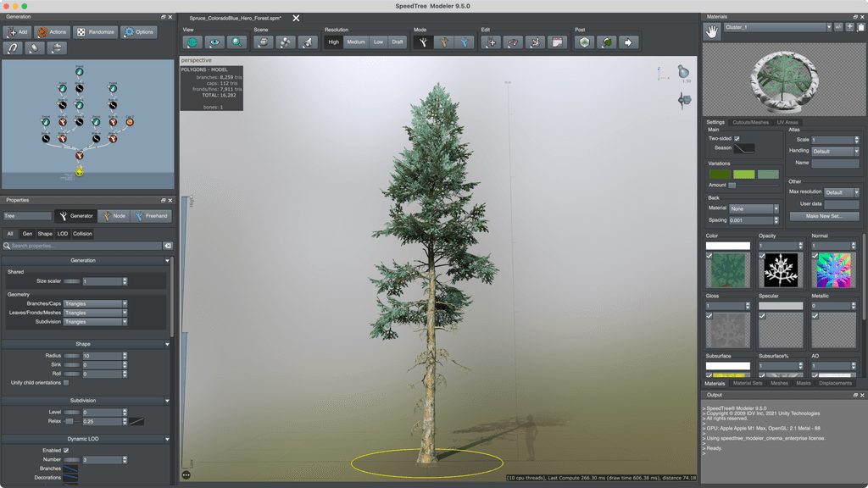Open the Back Material dropdown
The height and width of the screenshot is (488, 868).
pyautogui.click(x=754, y=208)
